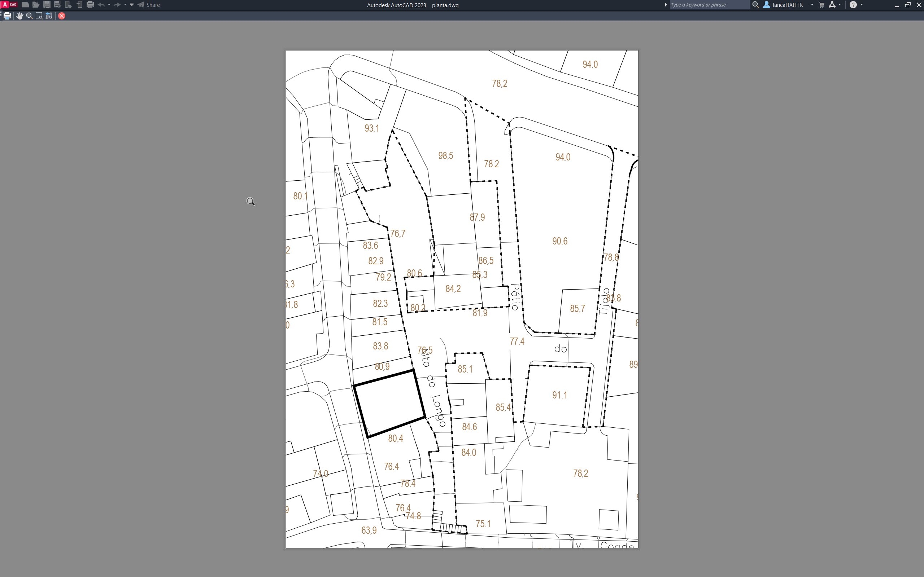Click the New drawing icon
The image size is (924, 577).
click(25, 5)
